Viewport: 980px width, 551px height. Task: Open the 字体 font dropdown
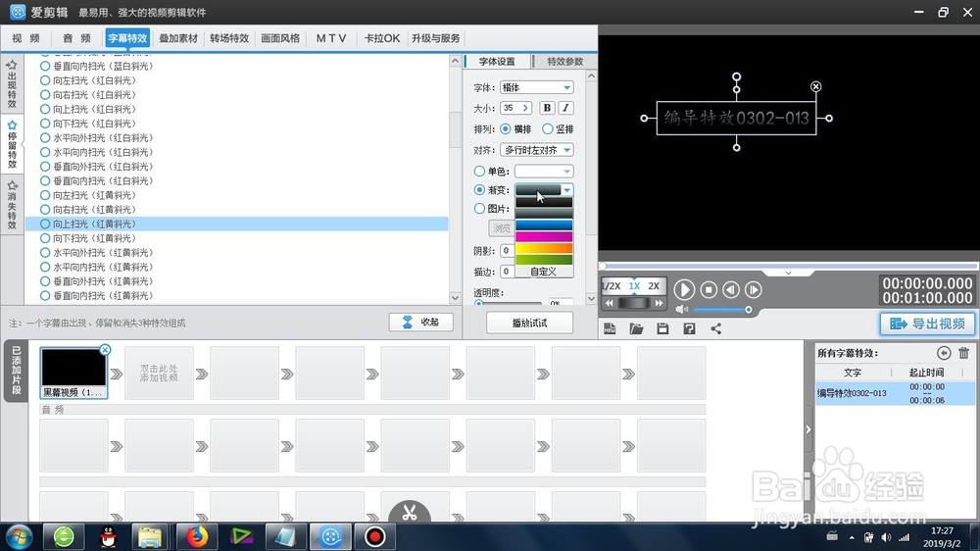pyautogui.click(x=537, y=87)
